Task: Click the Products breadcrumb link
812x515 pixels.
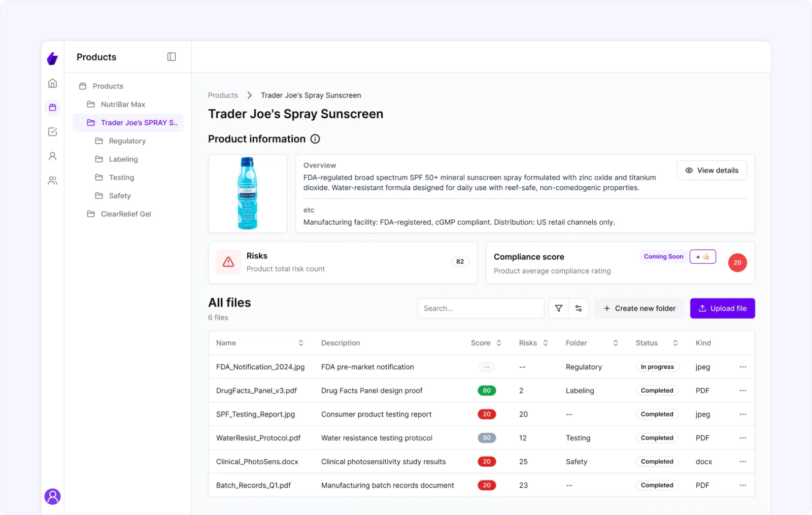Action: (223, 95)
